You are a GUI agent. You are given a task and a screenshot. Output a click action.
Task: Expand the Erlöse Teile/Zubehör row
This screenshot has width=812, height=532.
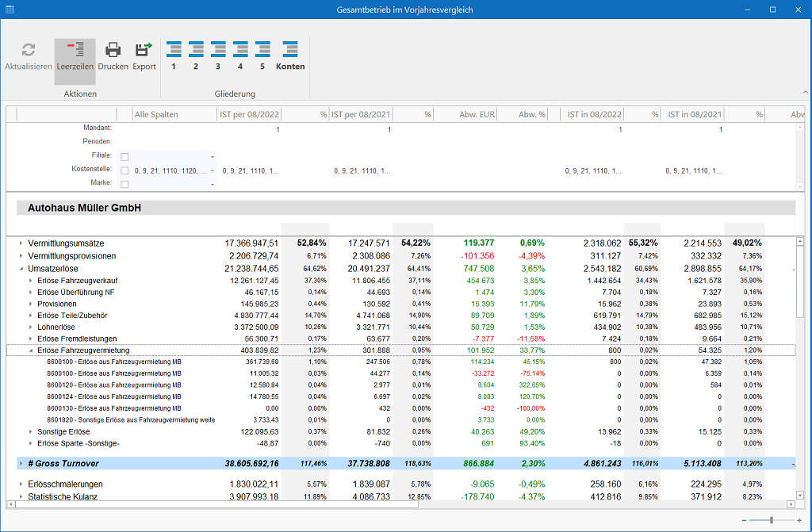(x=31, y=316)
